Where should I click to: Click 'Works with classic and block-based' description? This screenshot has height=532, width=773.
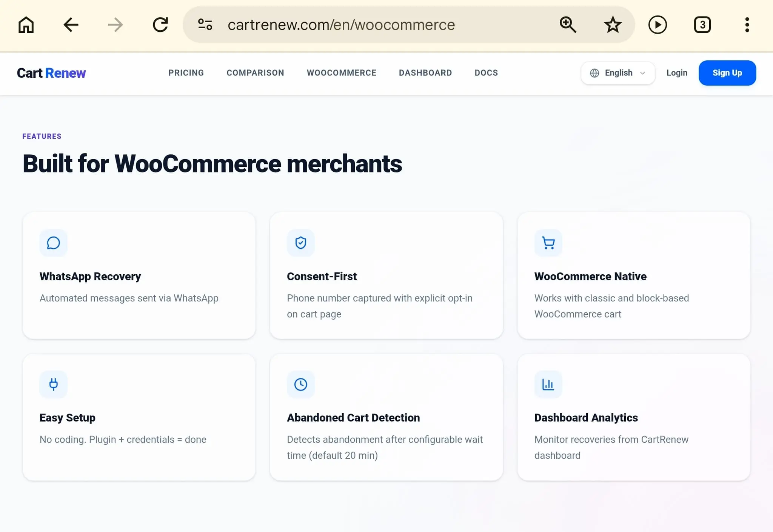click(612, 306)
